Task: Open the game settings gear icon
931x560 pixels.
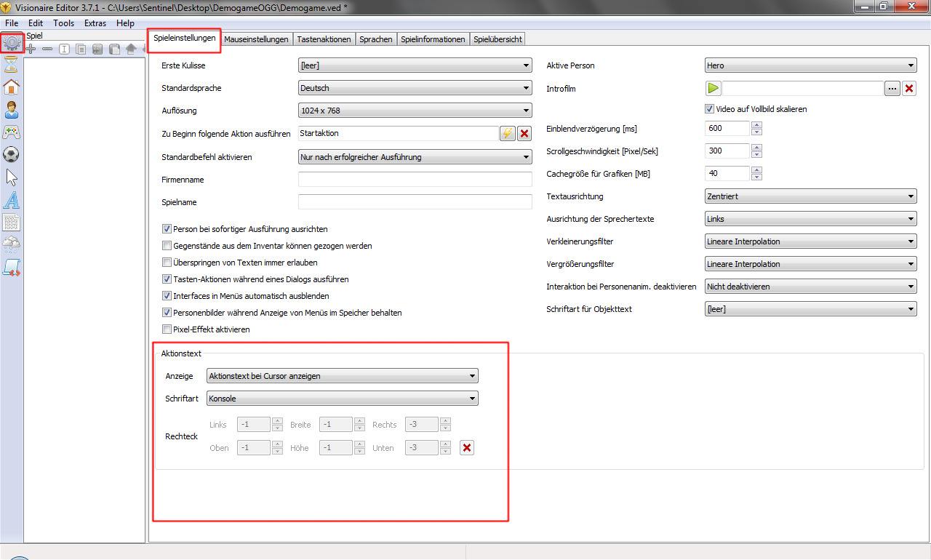Action: 12,43
